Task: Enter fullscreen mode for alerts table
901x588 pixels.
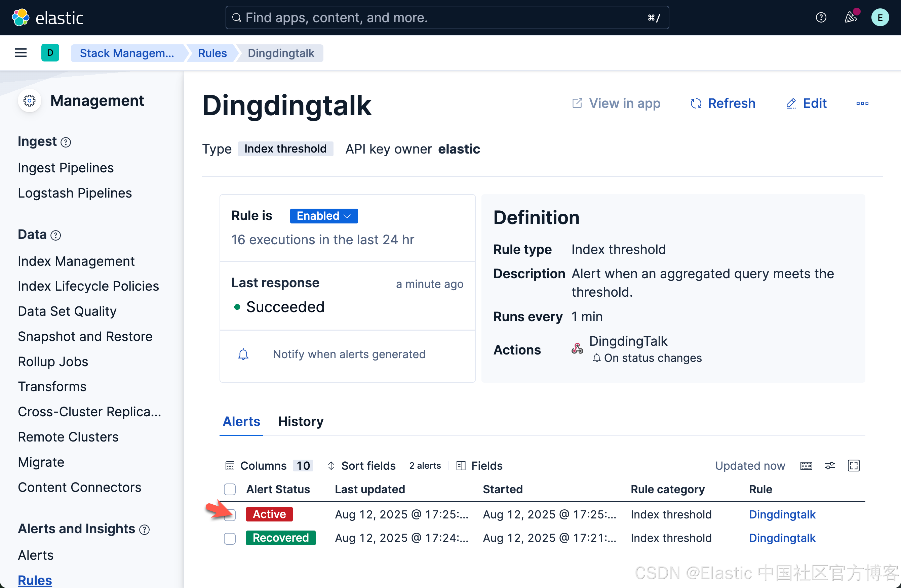Action: tap(853, 466)
